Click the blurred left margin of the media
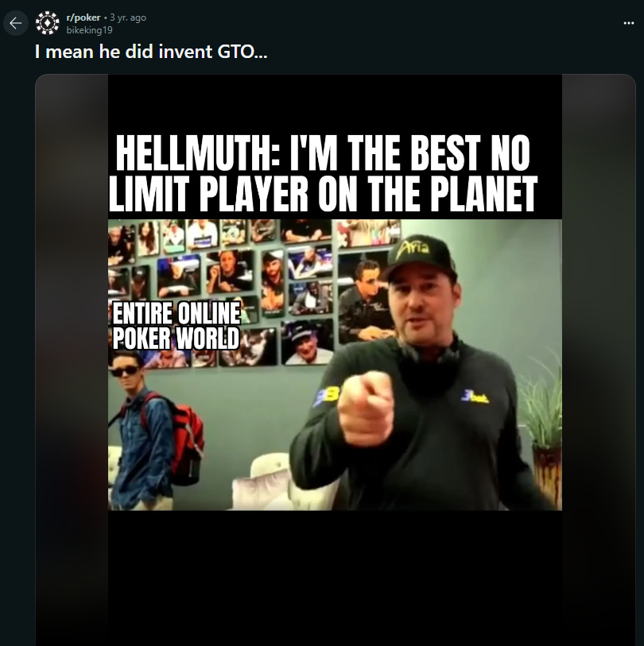The width and height of the screenshot is (644, 646). point(72,358)
